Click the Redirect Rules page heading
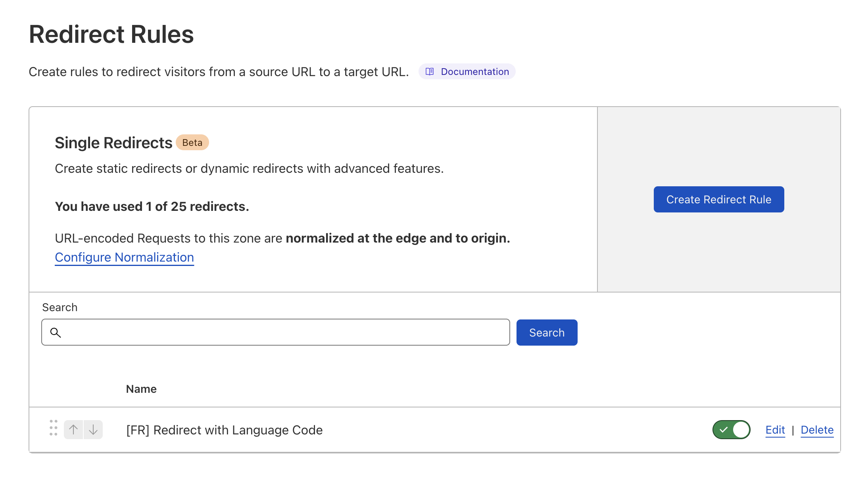The image size is (868, 478). point(111,34)
